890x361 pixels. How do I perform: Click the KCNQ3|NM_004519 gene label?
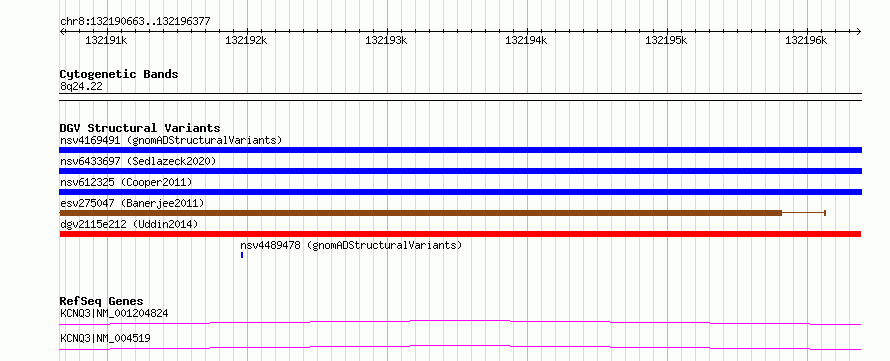pos(105,338)
